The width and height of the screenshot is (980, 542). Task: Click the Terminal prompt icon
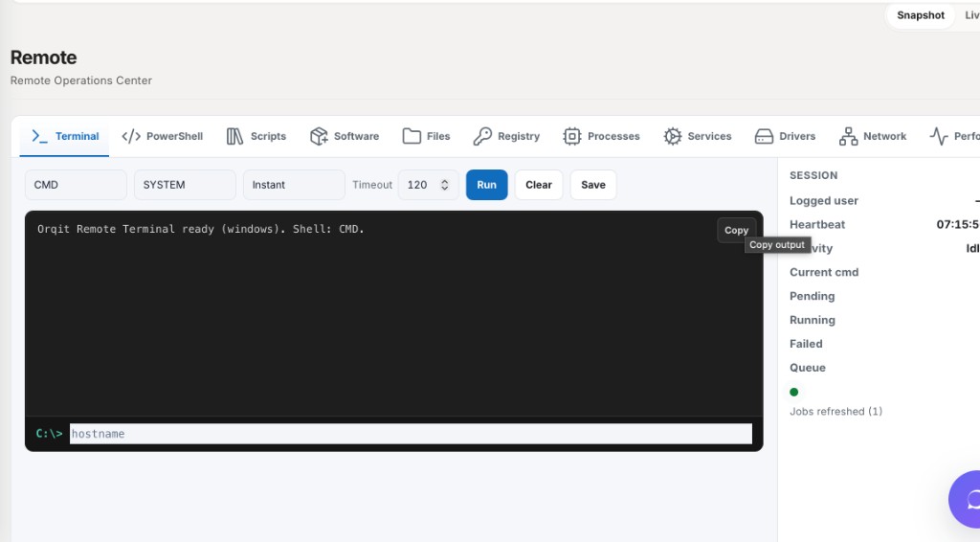39,136
